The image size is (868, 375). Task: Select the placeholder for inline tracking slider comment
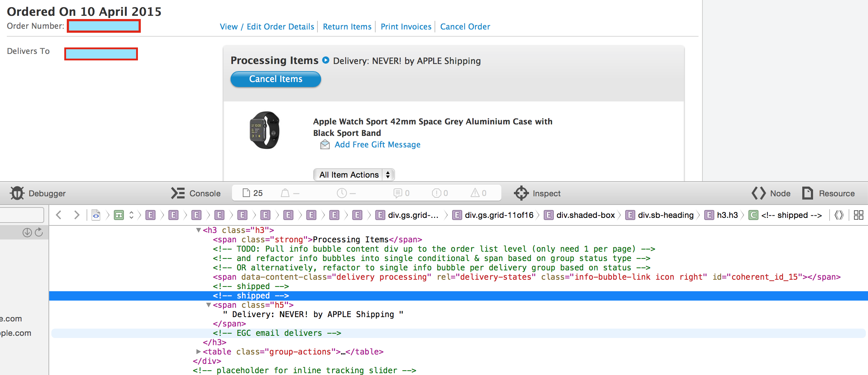305,370
